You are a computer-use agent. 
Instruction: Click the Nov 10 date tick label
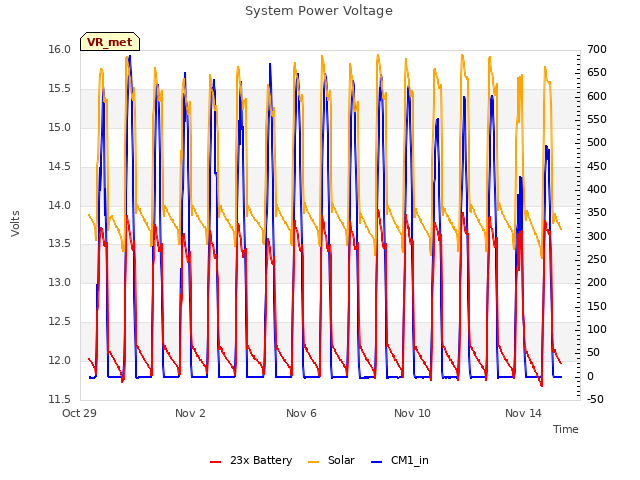coord(412,413)
